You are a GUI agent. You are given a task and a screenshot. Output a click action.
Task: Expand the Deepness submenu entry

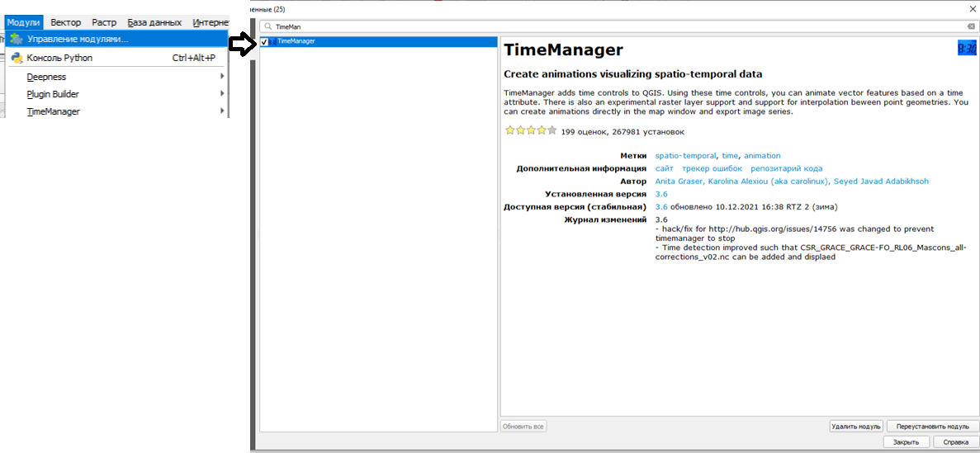117,77
